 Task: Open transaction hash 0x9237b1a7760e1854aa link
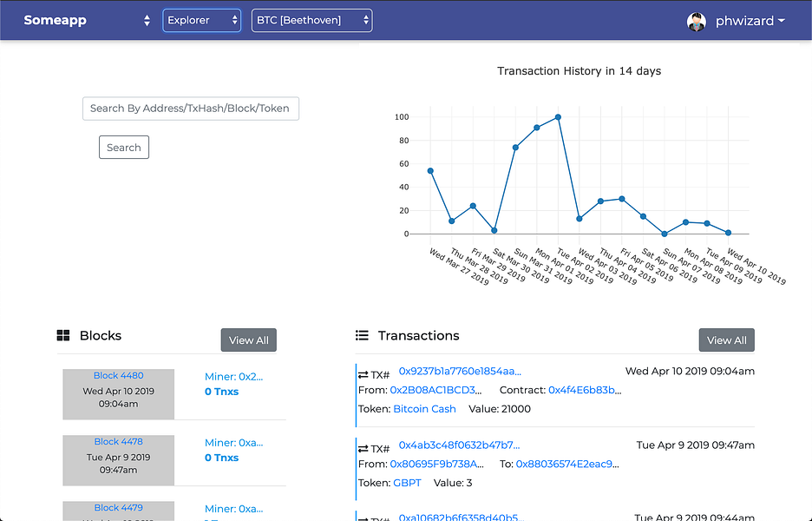click(460, 371)
